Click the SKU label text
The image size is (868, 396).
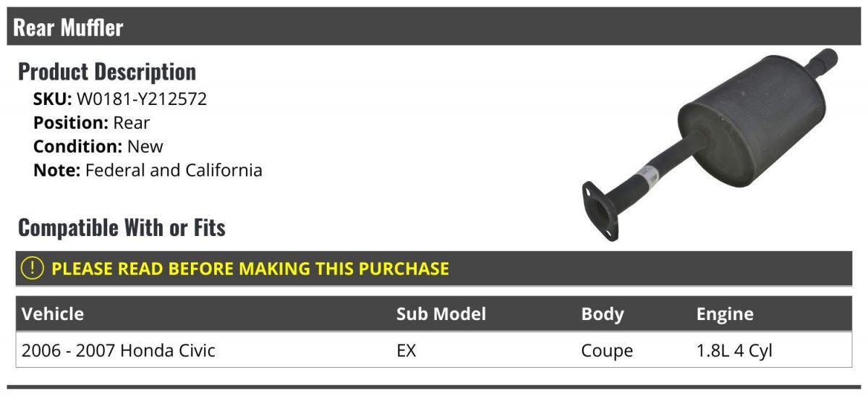click(53, 99)
